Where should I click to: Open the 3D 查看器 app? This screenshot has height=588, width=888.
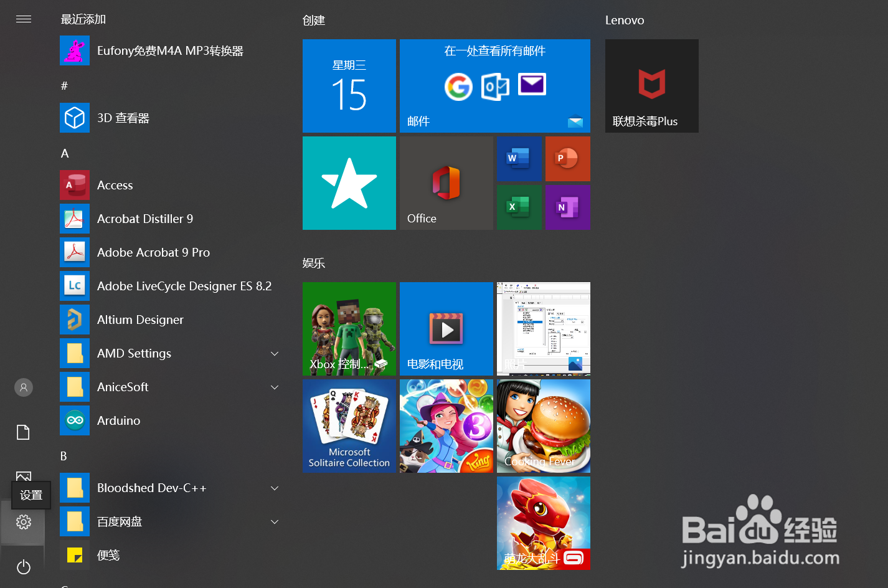(123, 118)
